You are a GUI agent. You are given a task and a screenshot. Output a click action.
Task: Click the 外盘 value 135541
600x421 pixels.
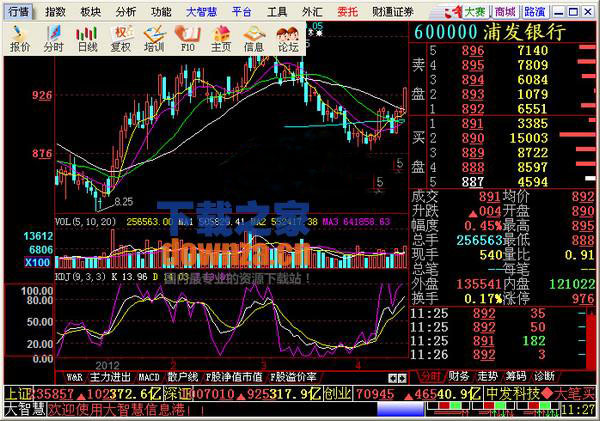pos(479,284)
